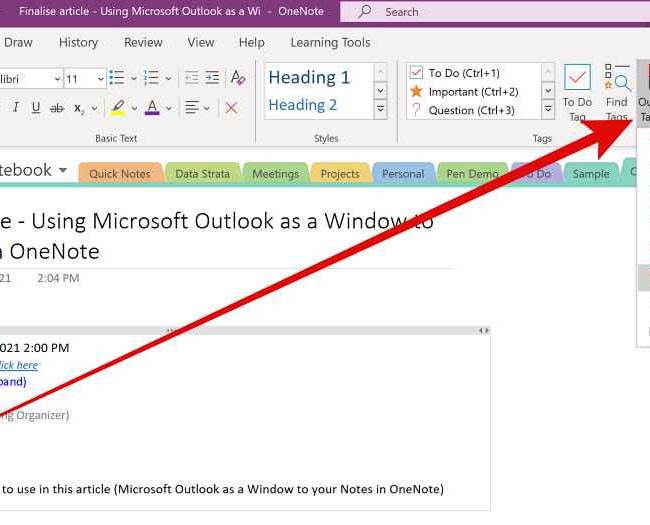650x525 pixels.
Task: Increase indent of the paragraph
Action: tap(212, 78)
